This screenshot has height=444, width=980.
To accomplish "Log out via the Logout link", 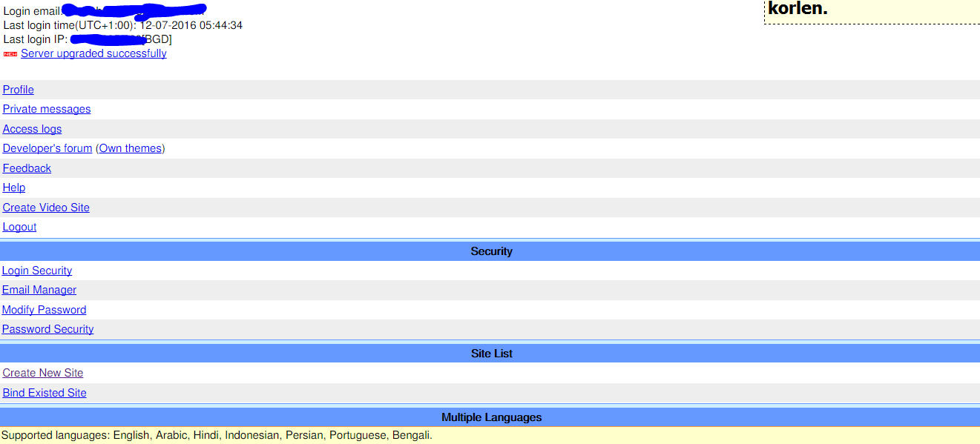I will (19, 227).
